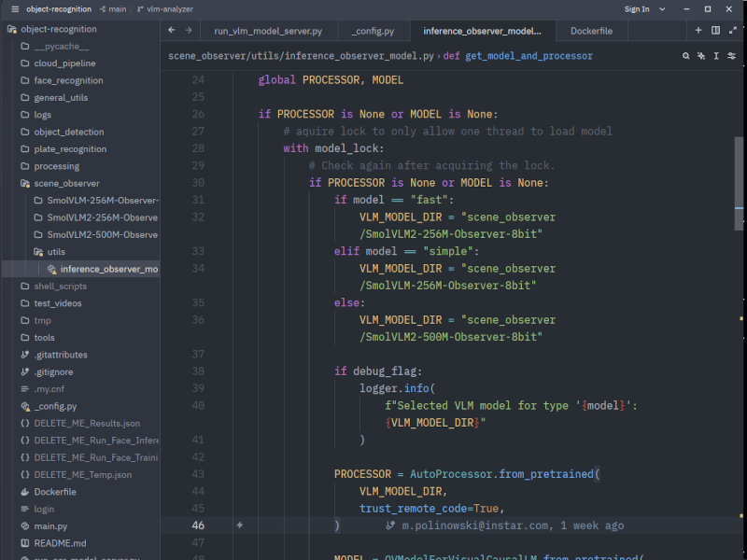
Task: Toggle the text cursor selection tools icon
Action: [716, 56]
